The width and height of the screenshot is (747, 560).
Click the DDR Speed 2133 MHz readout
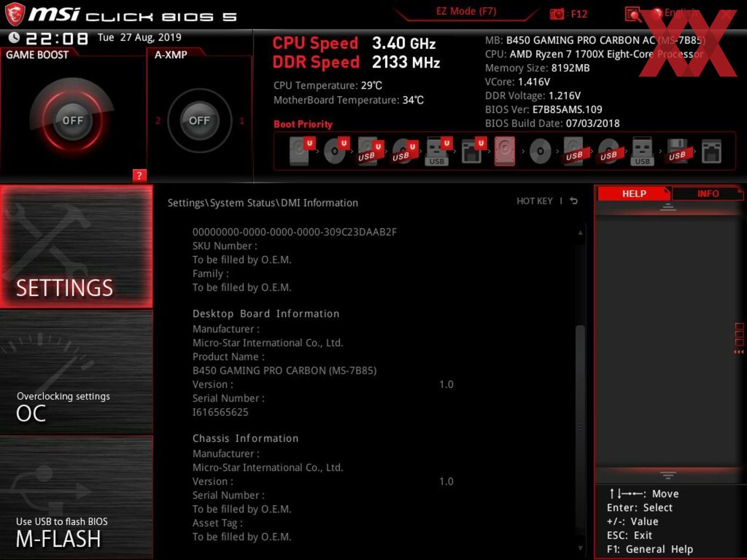[356, 62]
